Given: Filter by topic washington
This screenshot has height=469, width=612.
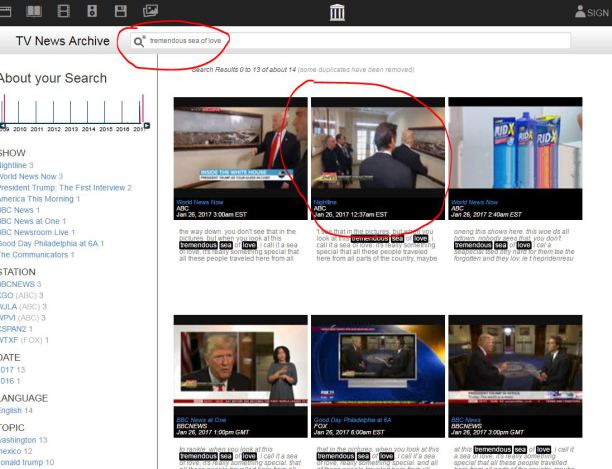Looking at the screenshot, I should [x=18, y=440].
